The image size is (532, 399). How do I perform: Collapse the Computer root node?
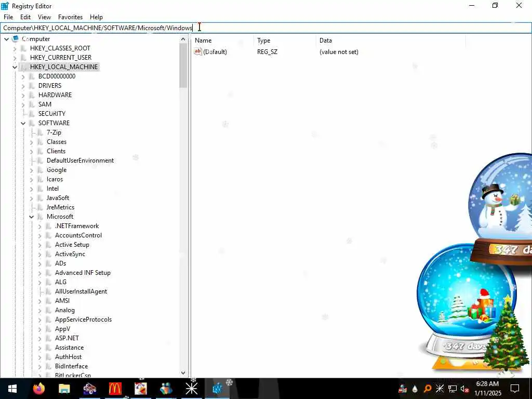(6, 39)
